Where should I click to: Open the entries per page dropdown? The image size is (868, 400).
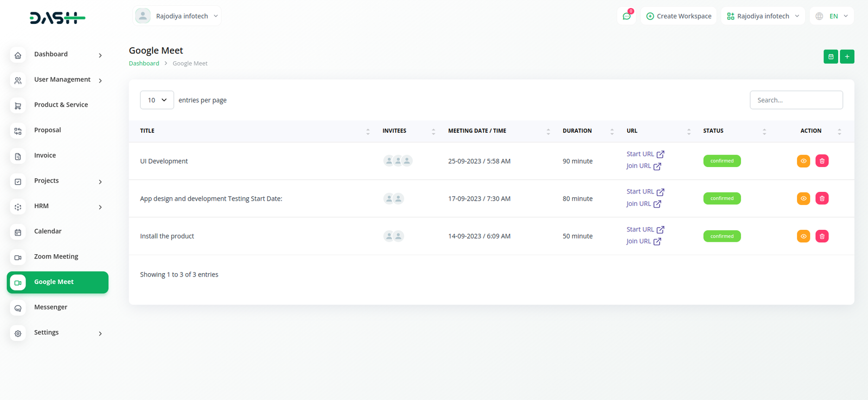pos(157,100)
